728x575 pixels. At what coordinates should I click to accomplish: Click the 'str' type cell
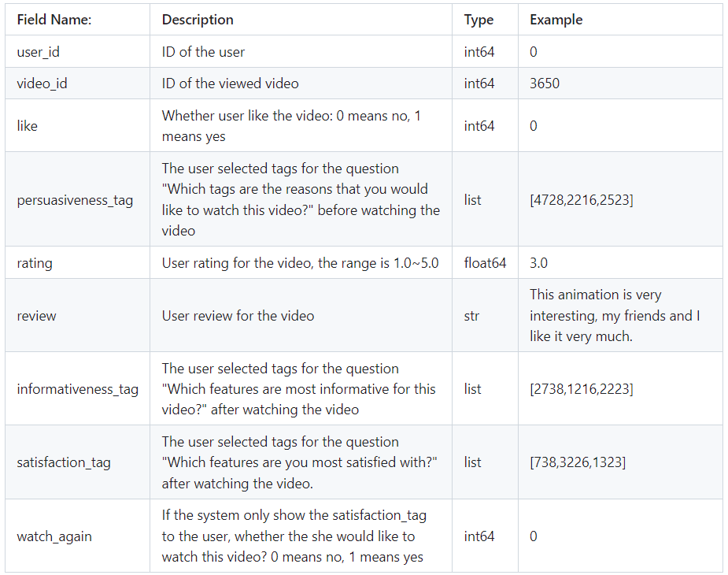[x=471, y=316]
